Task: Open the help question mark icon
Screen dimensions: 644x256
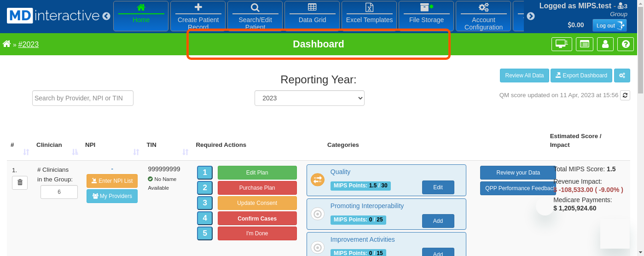Action: pyautogui.click(x=626, y=44)
